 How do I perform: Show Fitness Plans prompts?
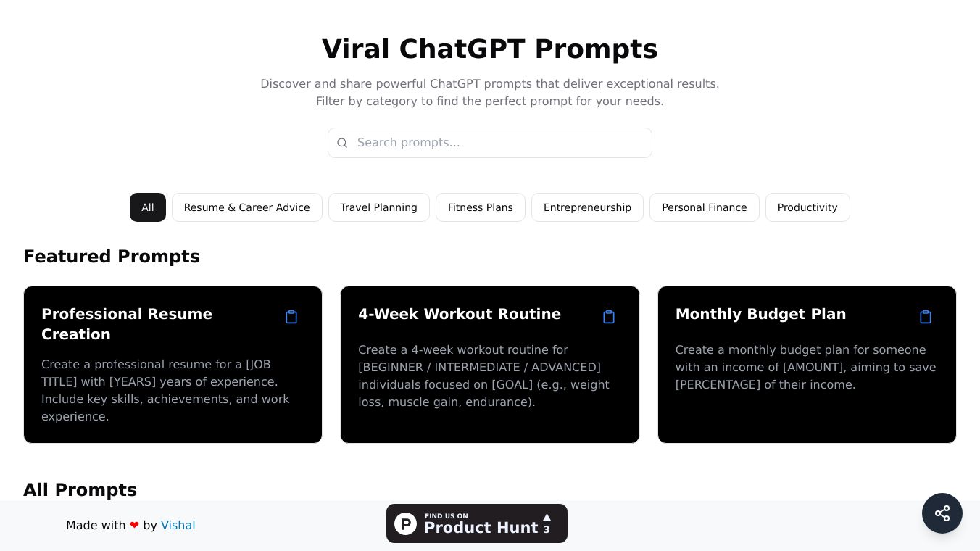tap(480, 207)
